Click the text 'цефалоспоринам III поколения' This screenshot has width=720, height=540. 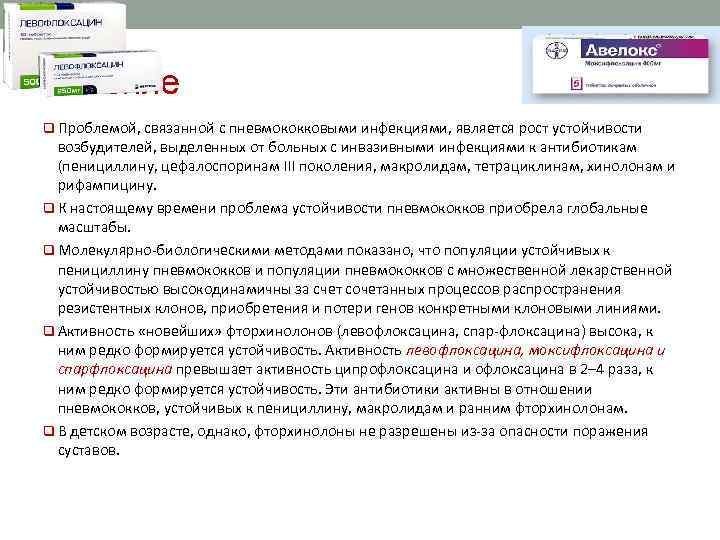(x=266, y=166)
